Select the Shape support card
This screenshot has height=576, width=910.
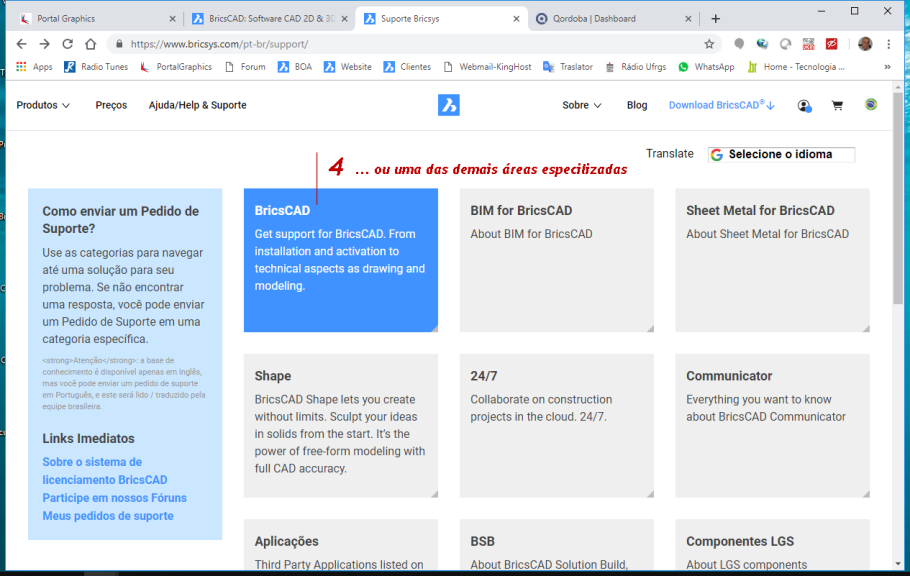[341, 426]
